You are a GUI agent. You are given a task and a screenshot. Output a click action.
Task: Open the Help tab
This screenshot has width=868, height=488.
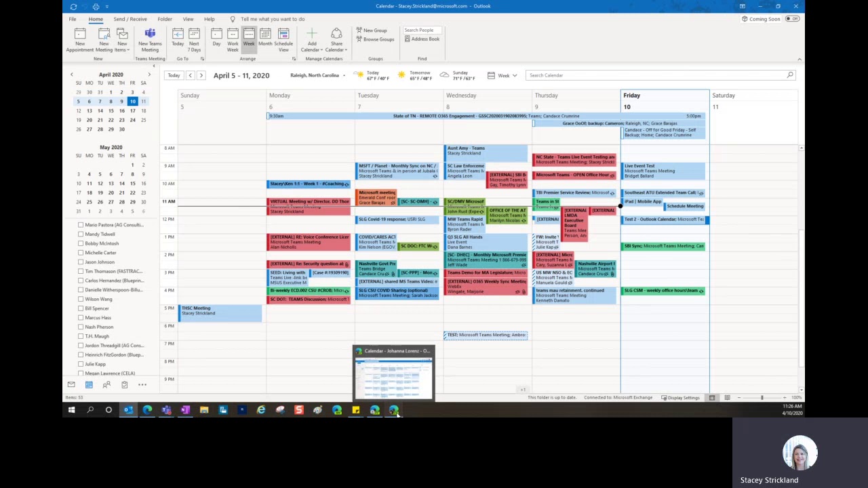210,19
